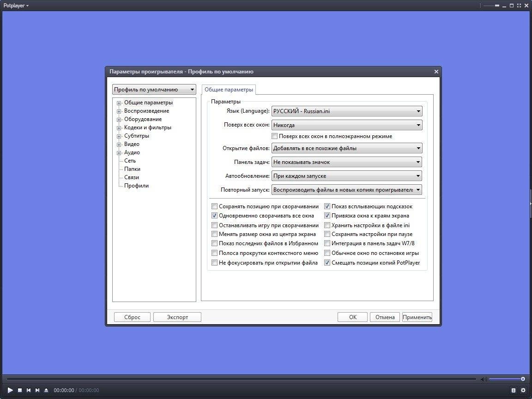Toggle the player fullscreen icon
This screenshot has height=399, width=532.
point(519,6)
